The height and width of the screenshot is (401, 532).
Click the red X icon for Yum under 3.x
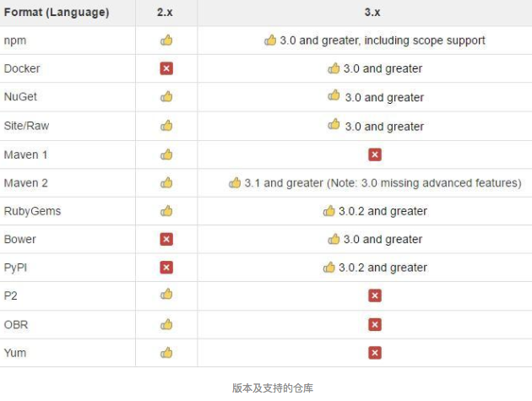point(375,353)
